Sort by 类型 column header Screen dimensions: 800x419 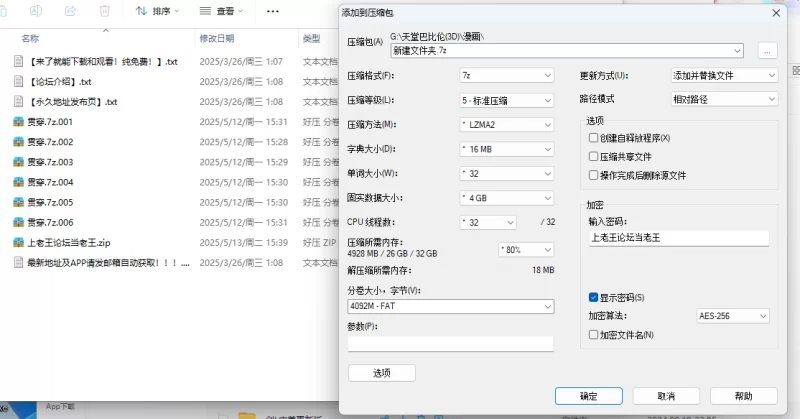(311, 38)
